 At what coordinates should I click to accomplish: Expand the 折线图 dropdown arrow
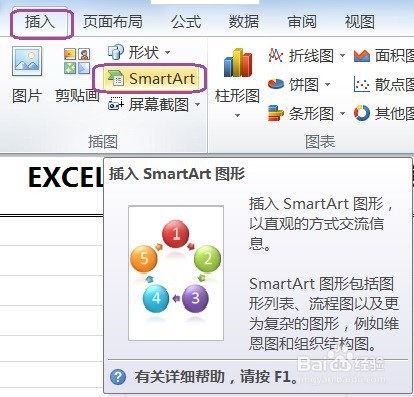click(342, 55)
